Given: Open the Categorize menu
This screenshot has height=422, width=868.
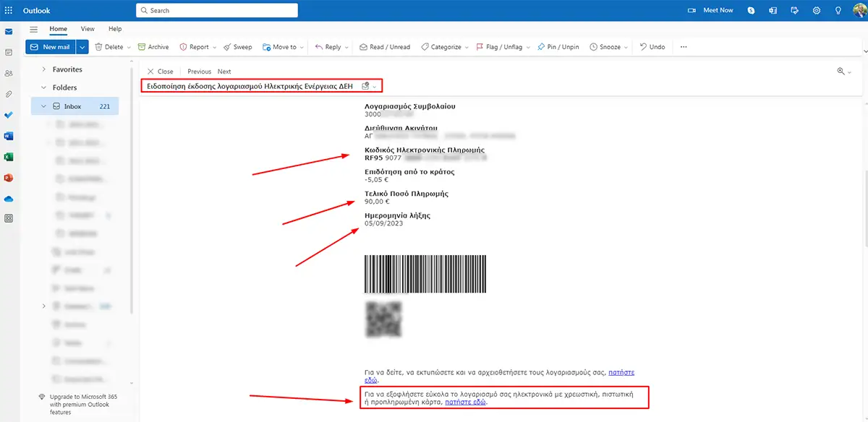Looking at the screenshot, I should tap(444, 47).
